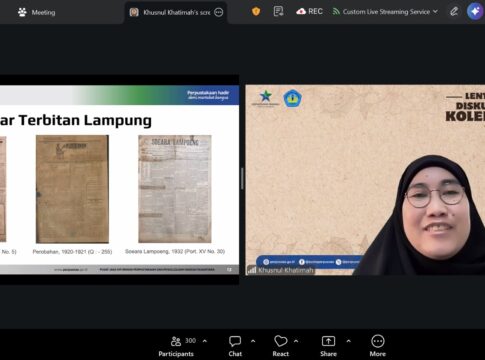Open the React menu
Screen dimensions: 485x360
(x=281, y=347)
